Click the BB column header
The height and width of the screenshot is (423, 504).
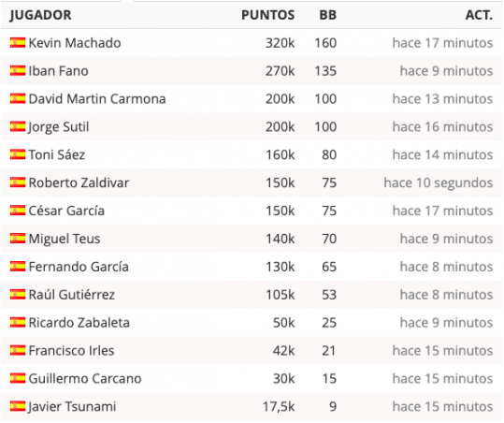tap(328, 15)
